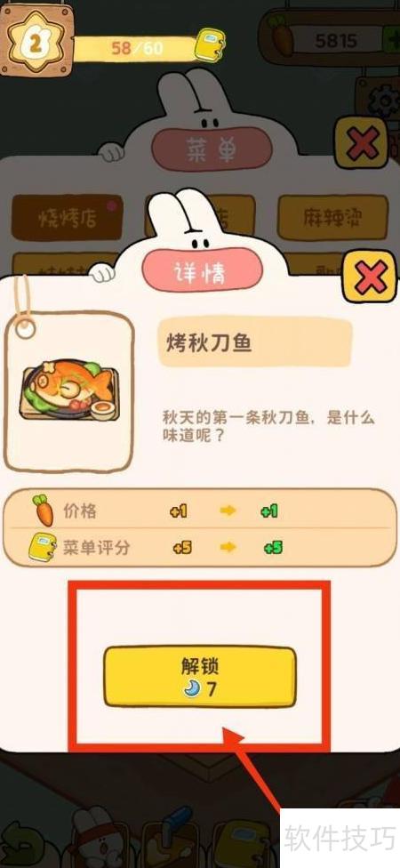
Task: Close the 详情 details popup
Action: tap(370, 277)
